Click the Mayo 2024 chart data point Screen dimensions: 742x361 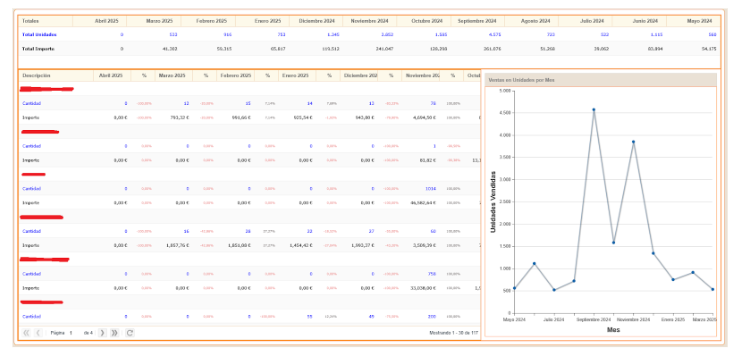(514, 288)
